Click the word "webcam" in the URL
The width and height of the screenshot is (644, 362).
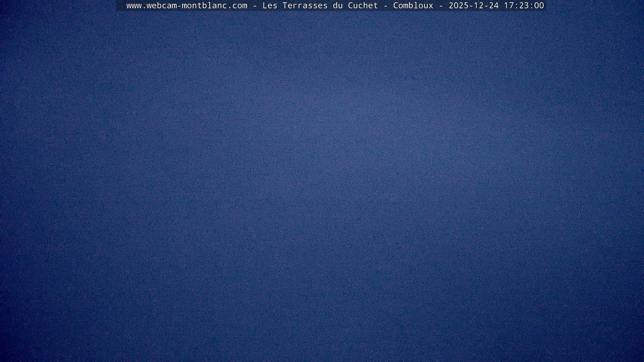tap(162, 6)
